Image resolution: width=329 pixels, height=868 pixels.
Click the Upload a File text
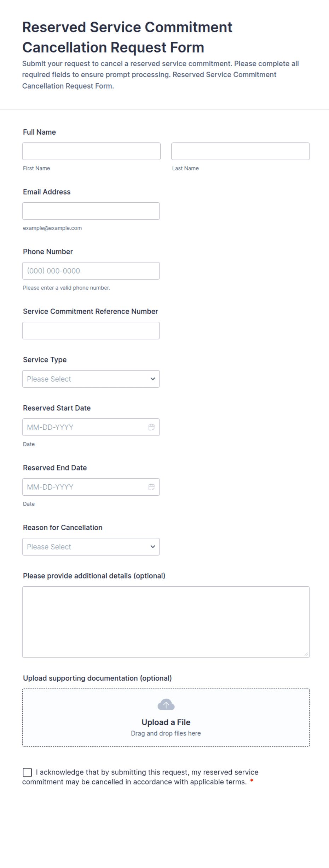pos(166,722)
